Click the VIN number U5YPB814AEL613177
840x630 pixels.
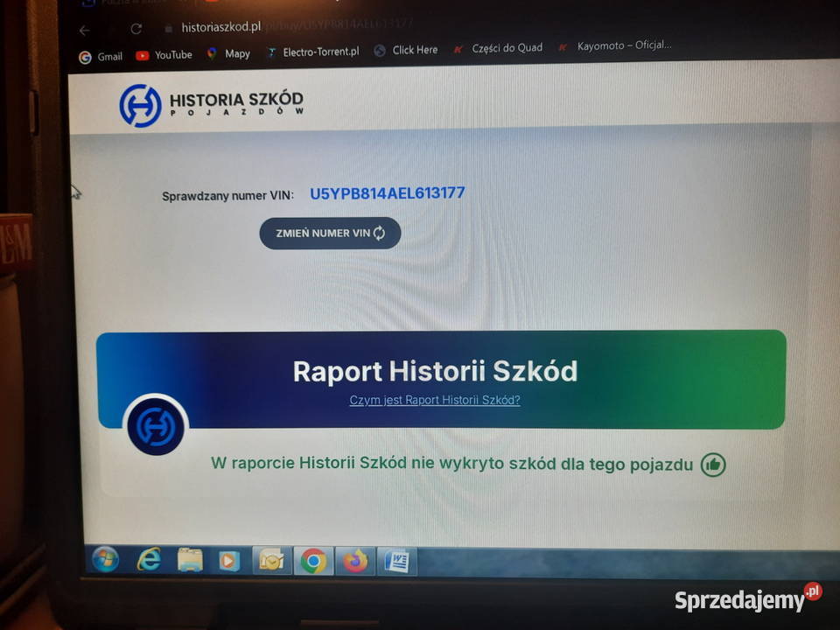tap(388, 193)
